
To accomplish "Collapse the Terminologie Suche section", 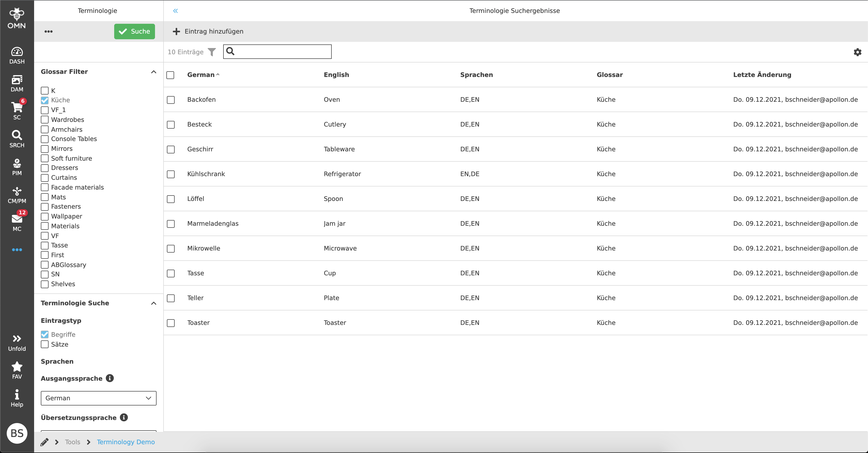I will coord(154,303).
